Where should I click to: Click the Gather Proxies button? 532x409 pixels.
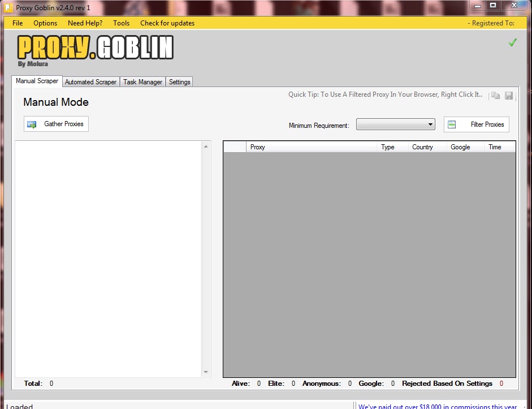tap(57, 124)
